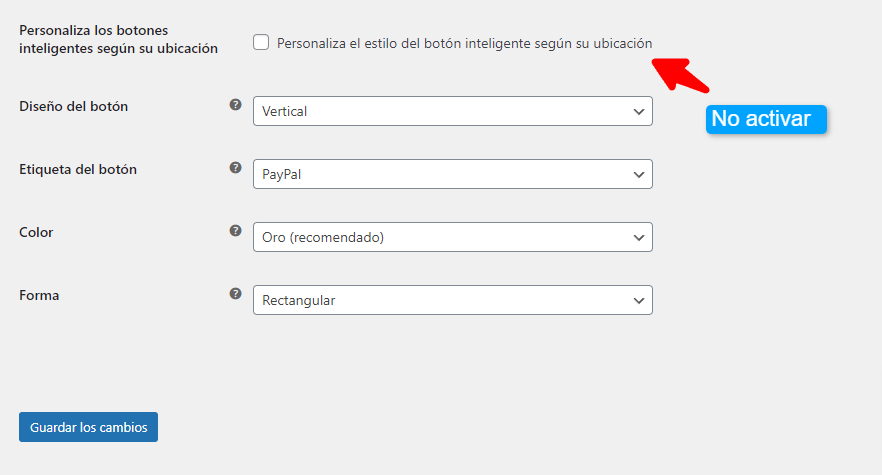Click the question mark icon next to Color
882x475 pixels.
[235, 231]
